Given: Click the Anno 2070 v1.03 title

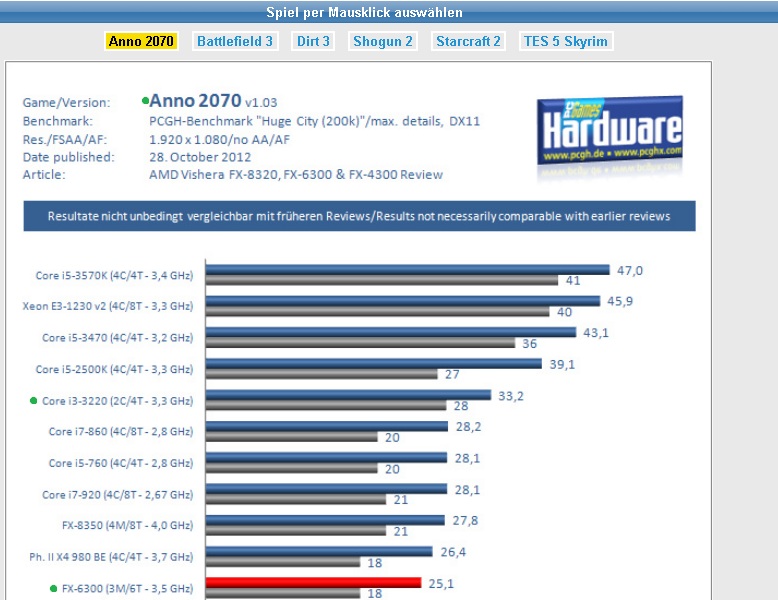Looking at the screenshot, I should coord(213,101).
